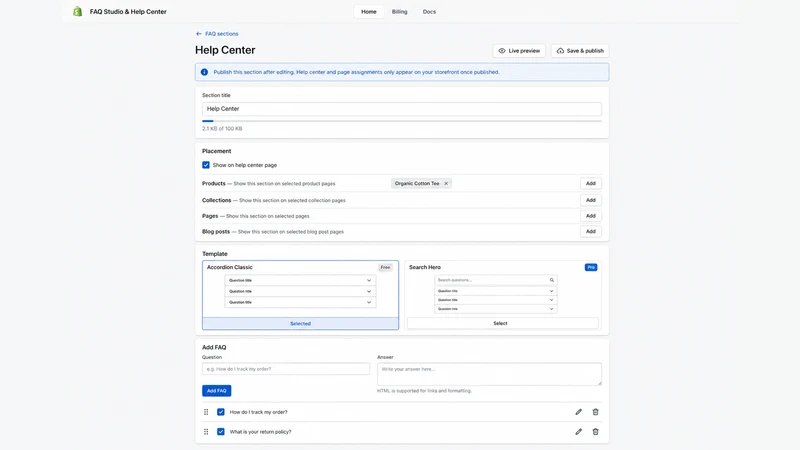Viewport: 800px width, 450px height.
Task: Focus the Question input field
Action: pyautogui.click(x=286, y=369)
